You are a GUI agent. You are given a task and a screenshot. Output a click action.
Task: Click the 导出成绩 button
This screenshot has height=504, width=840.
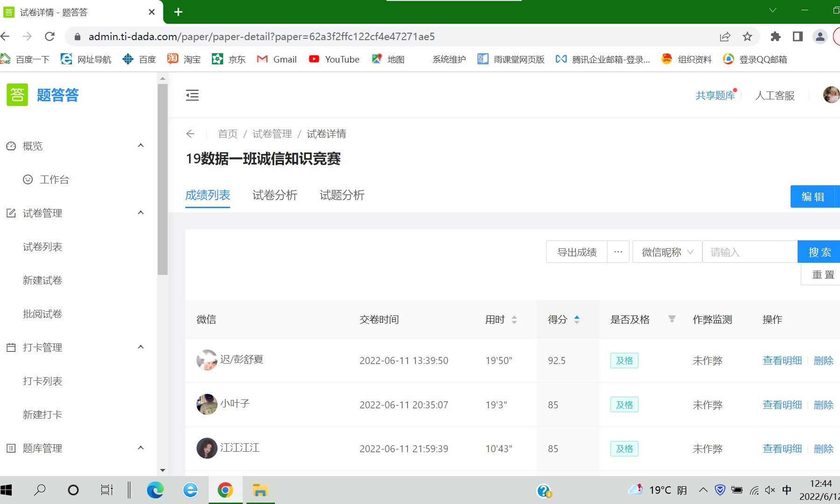point(577,252)
